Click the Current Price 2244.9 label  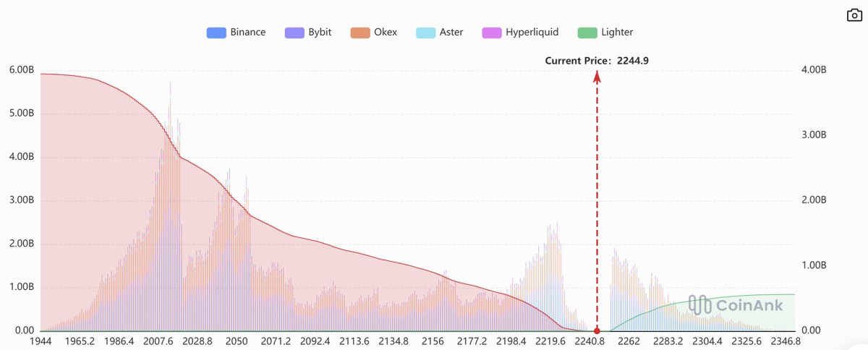point(597,61)
